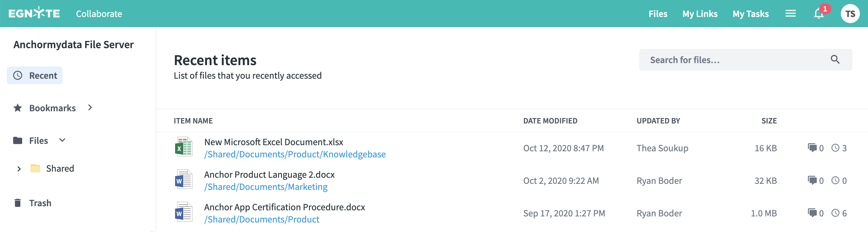This screenshot has height=232, width=868.
Task: Open the hamburger menu icon
Action: [790, 14]
